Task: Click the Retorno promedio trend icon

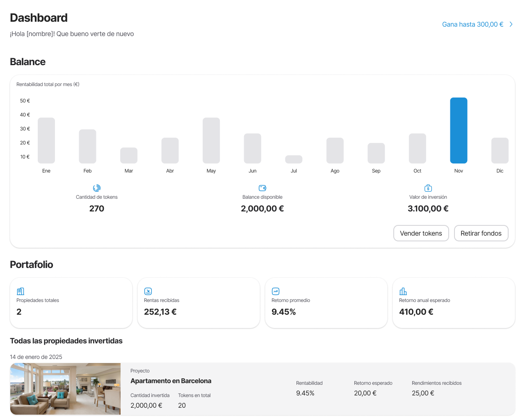Action: (x=276, y=291)
